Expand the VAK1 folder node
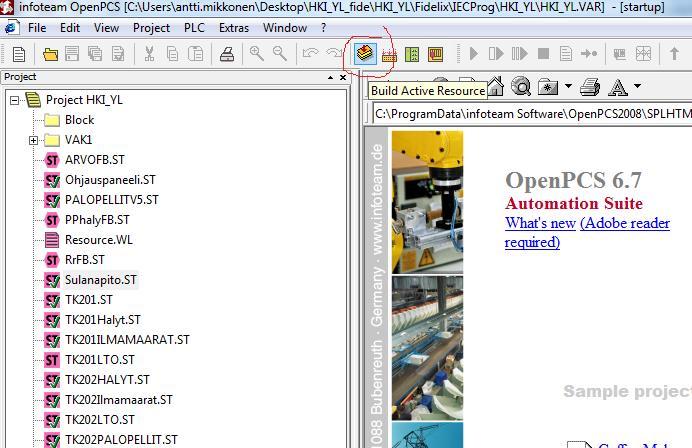 coord(34,140)
